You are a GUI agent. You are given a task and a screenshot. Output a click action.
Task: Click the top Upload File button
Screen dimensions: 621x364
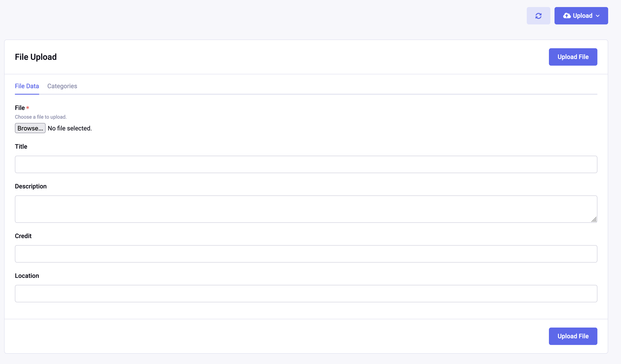[x=573, y=57]
